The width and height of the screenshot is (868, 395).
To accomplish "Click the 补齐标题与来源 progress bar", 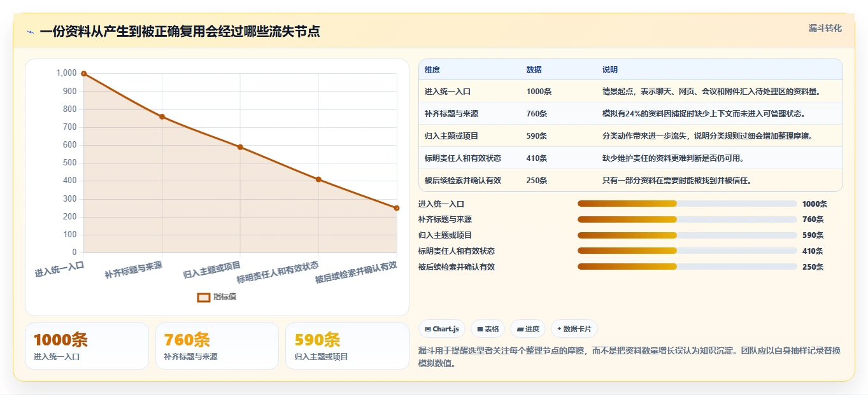I will pyautogui.click(x=687, y=219).
